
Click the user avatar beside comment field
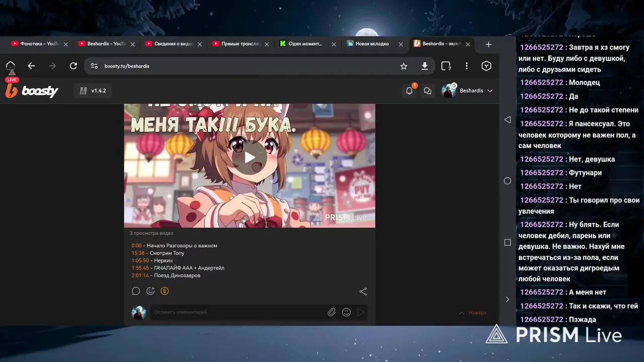[139, 312]
